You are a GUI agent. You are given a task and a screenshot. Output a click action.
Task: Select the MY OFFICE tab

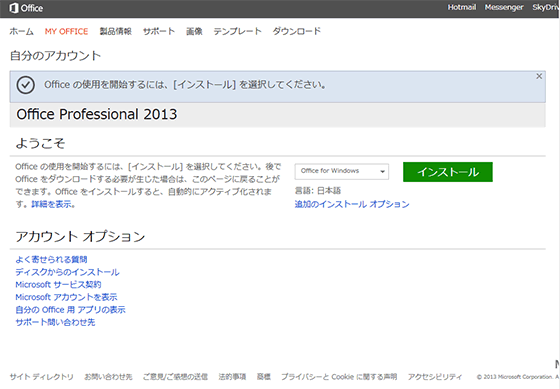(x=66, y=31)
